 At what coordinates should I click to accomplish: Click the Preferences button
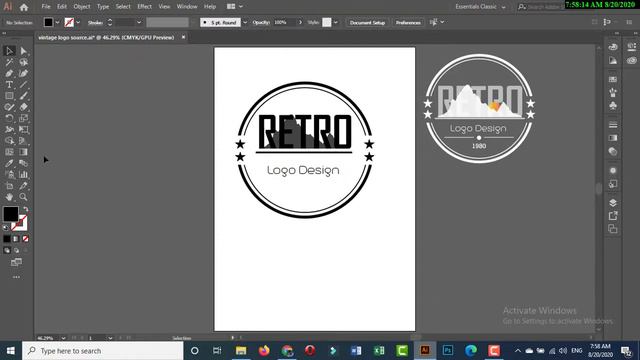408,22
